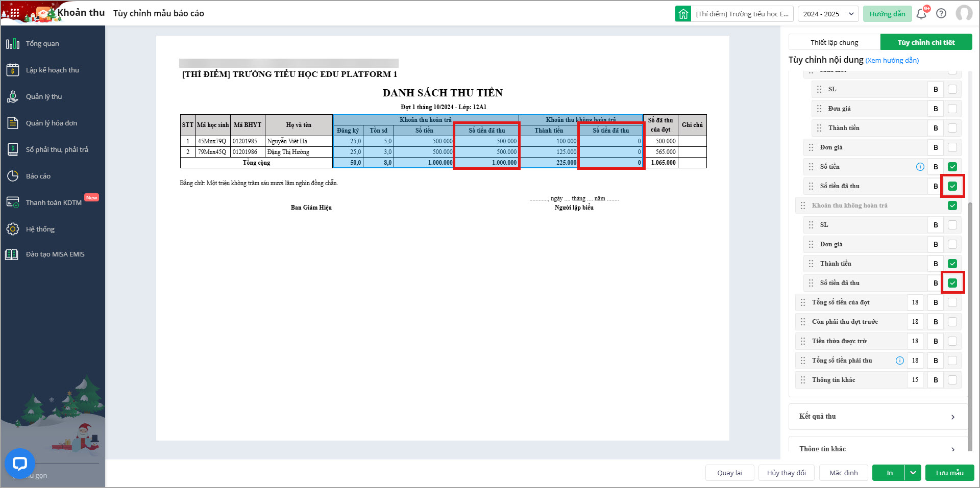
Task: Open Hệ thống gear icon in sidebar
Action: pos(13,229)
